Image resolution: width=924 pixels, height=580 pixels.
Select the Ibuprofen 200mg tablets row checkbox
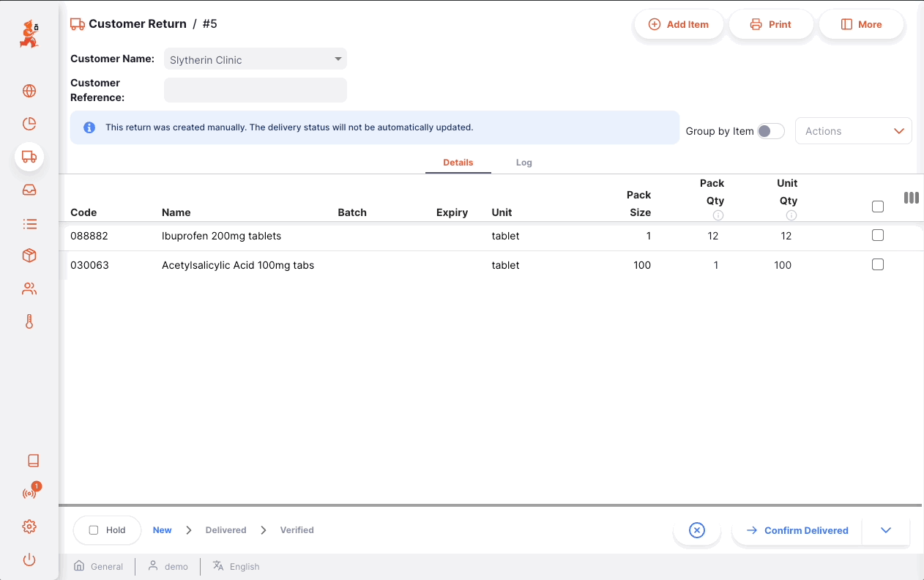coord(878,236)
